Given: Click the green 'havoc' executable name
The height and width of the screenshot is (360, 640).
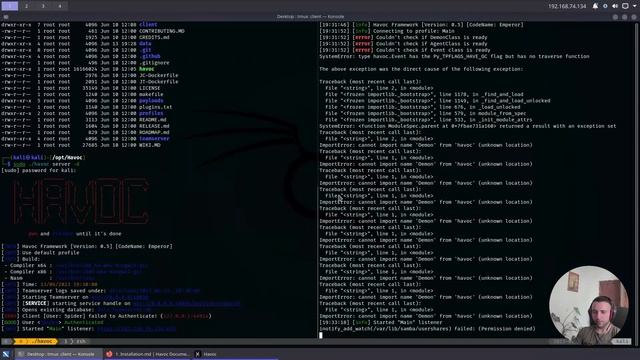Looking at the screenshot, I should click(147, 69).
